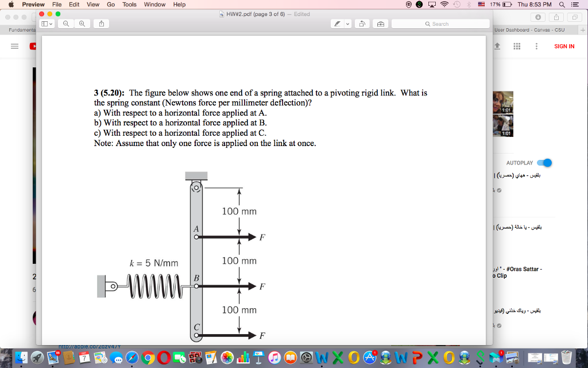
Task: Click the Wi-Fi status icon
Action: [x=444, y=5]
